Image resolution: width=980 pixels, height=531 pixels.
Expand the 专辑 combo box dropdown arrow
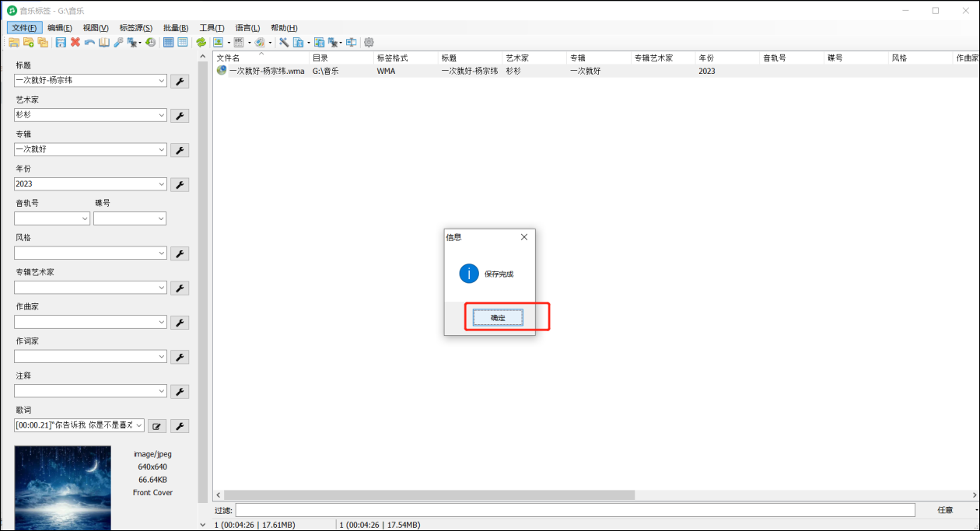tap(161, 149)
